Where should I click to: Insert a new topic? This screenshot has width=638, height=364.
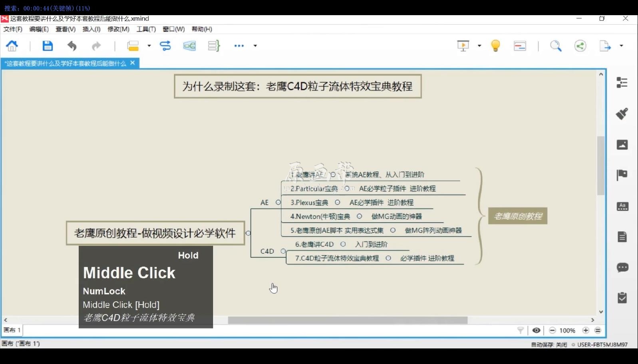133,46
